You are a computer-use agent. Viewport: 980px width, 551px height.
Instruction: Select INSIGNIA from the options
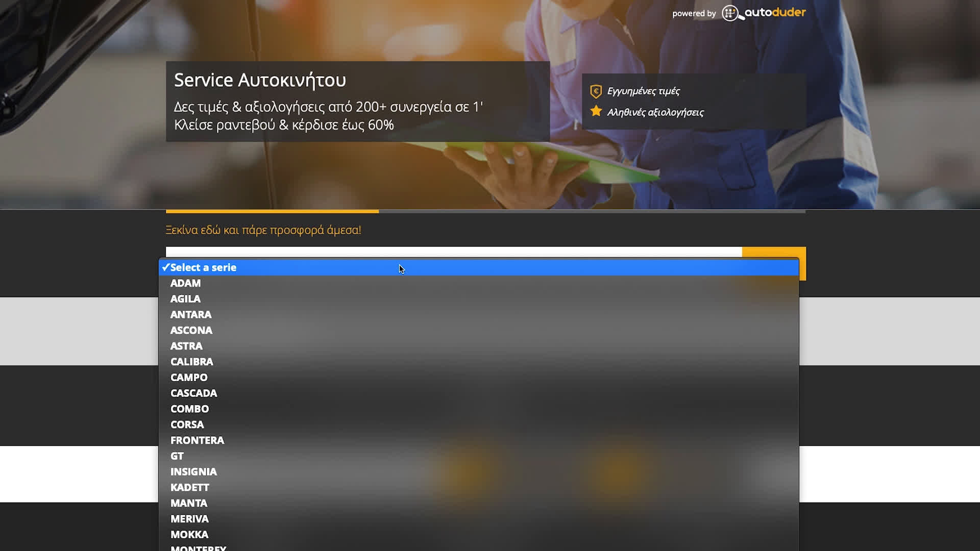[193, 472]
